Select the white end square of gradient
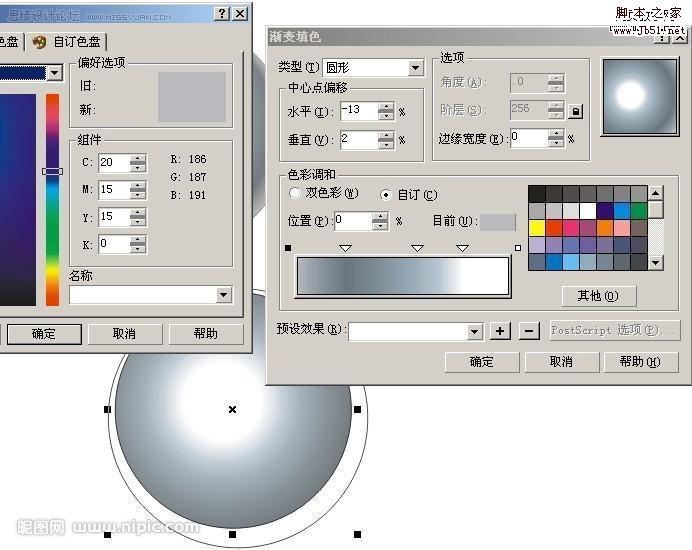692x550 pixels. click(x=518, y=248)
